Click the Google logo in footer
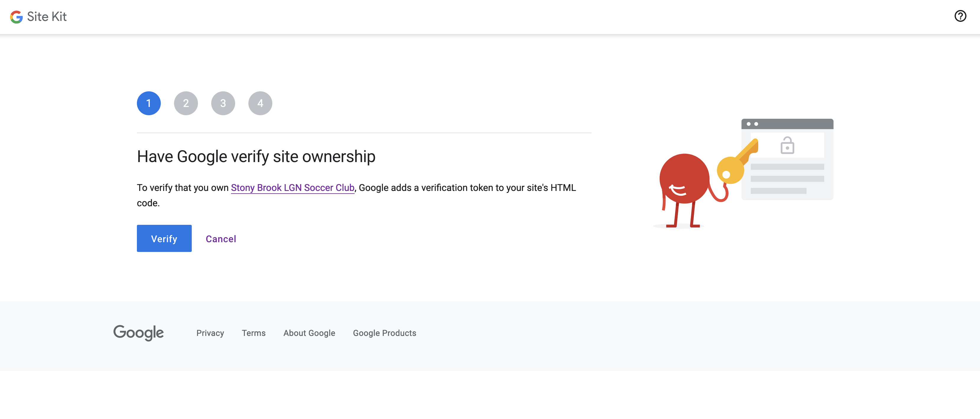This screenshot has height=419, width=980. (138, 333)
